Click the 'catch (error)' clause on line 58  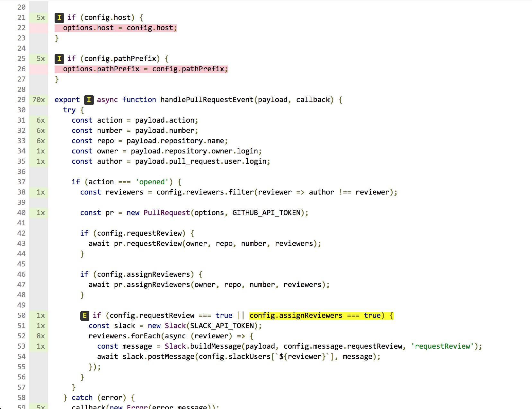[x=99, y=398]
